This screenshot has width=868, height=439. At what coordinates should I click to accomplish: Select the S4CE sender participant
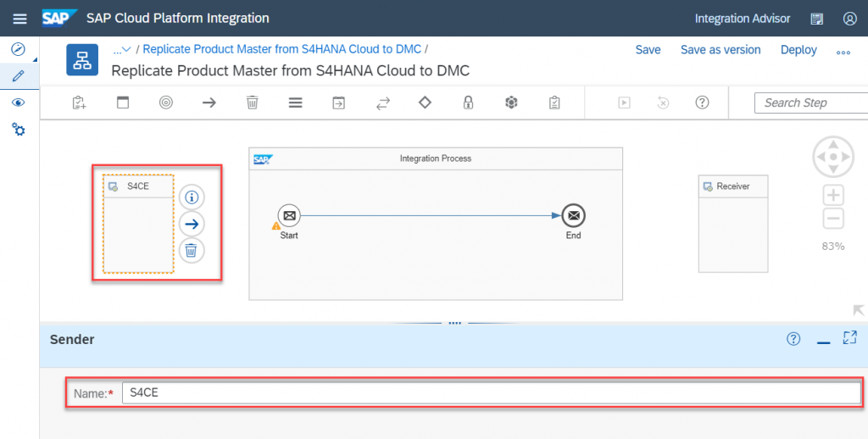(138, 224)
